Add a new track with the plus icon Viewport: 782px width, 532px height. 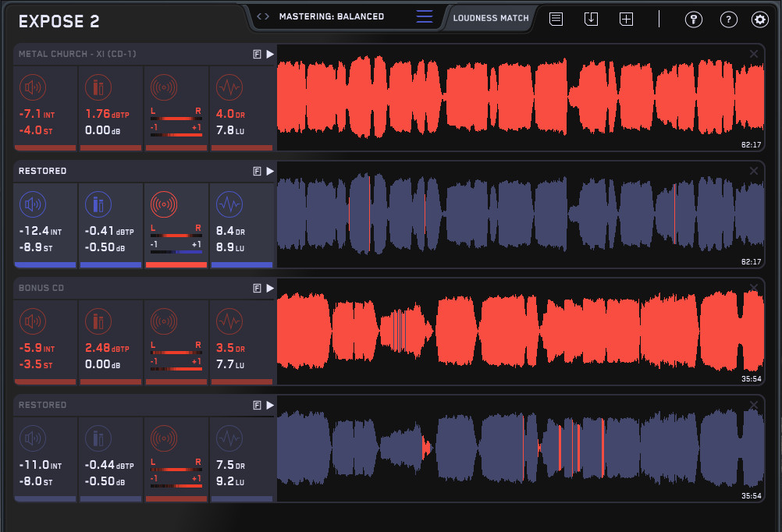tap(626, 20)
